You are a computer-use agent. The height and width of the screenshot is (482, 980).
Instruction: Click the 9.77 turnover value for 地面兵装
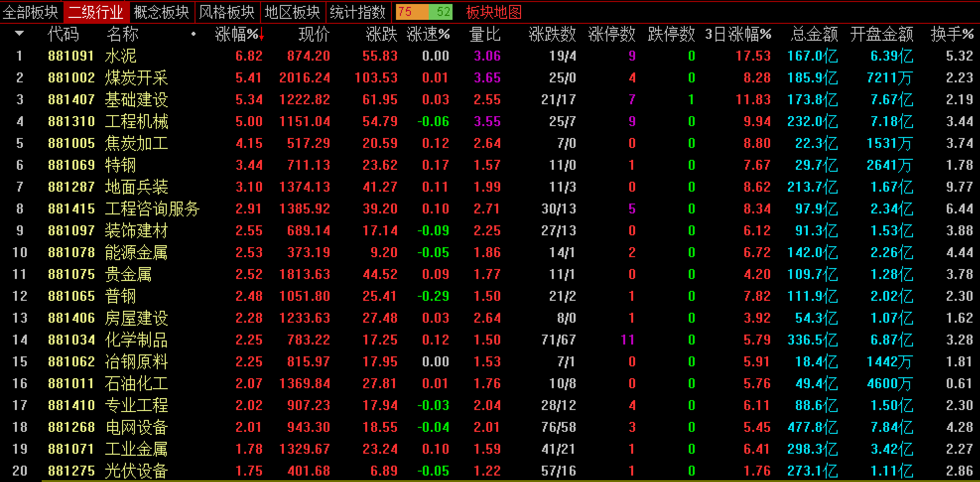tap(960, 187)
